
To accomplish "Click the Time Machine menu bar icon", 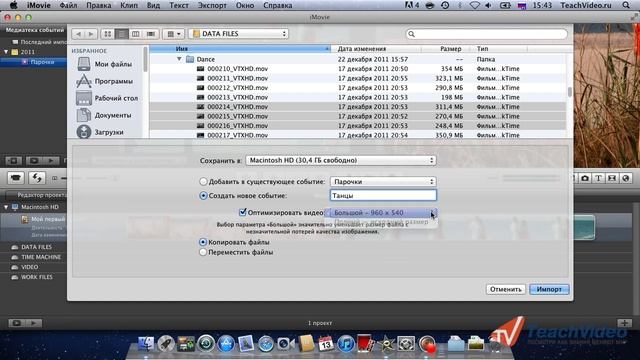I will click(x=445, y=5).
